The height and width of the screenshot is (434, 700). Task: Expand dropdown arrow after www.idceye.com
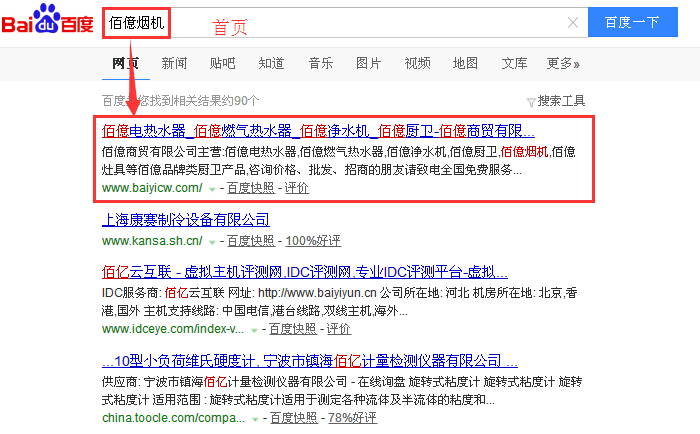[254, 330]
